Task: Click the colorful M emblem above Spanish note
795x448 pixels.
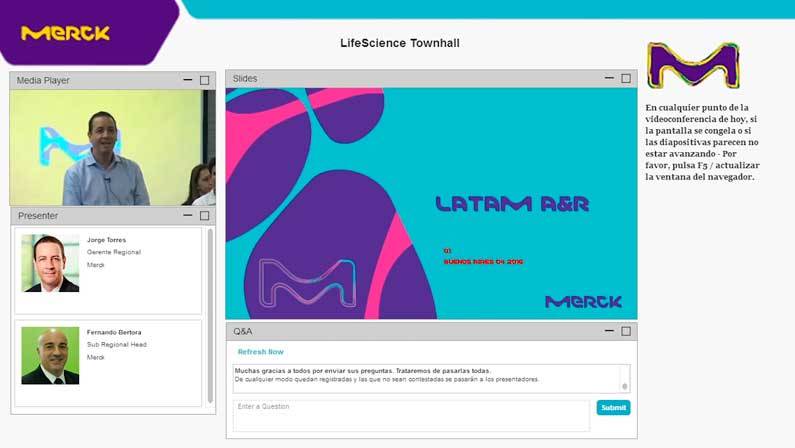Action: (x=693, y=66)
